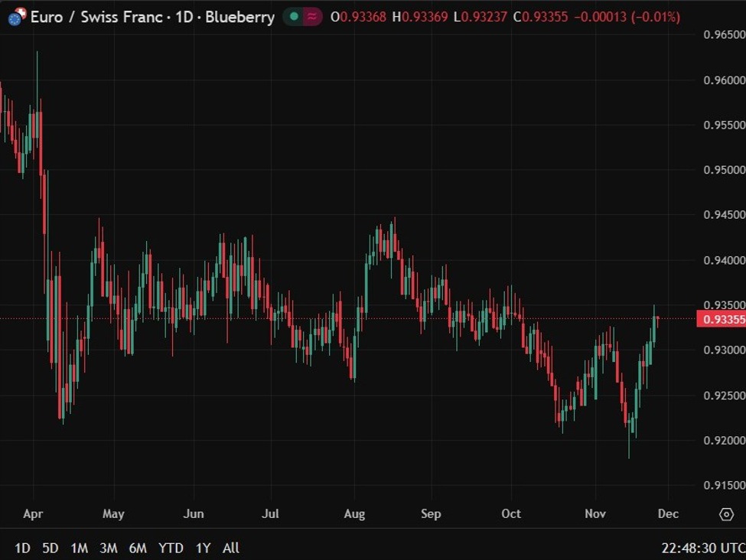746x560 pixels.
Task: Click the 0.92000 price axis label
Action: [x=724, y=441]
